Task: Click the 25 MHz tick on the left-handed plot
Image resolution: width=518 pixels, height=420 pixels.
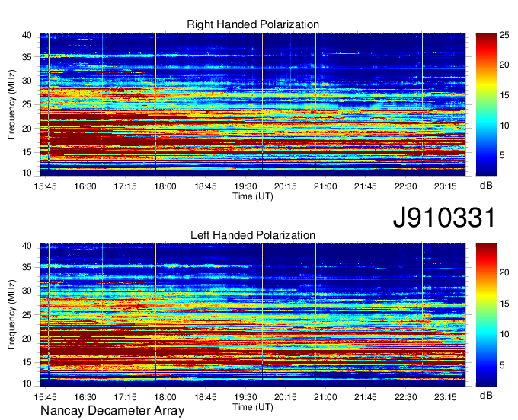Action: (27, 315)
